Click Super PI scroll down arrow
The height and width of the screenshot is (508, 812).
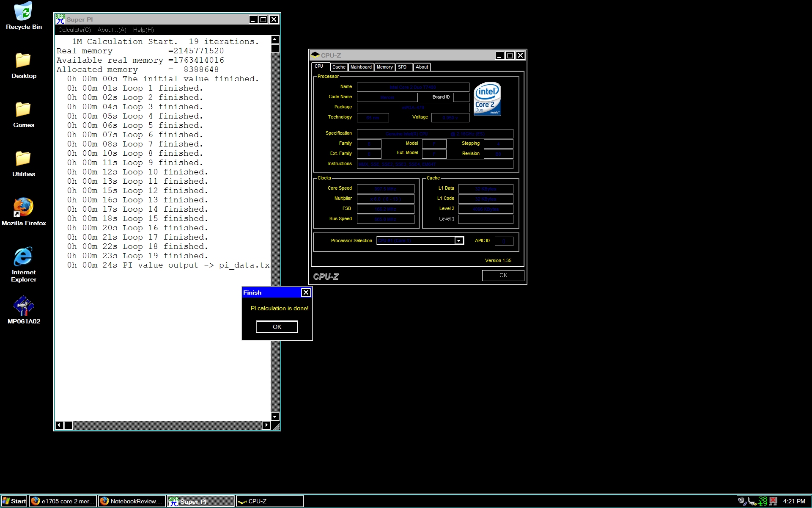[x=275, y=416]
